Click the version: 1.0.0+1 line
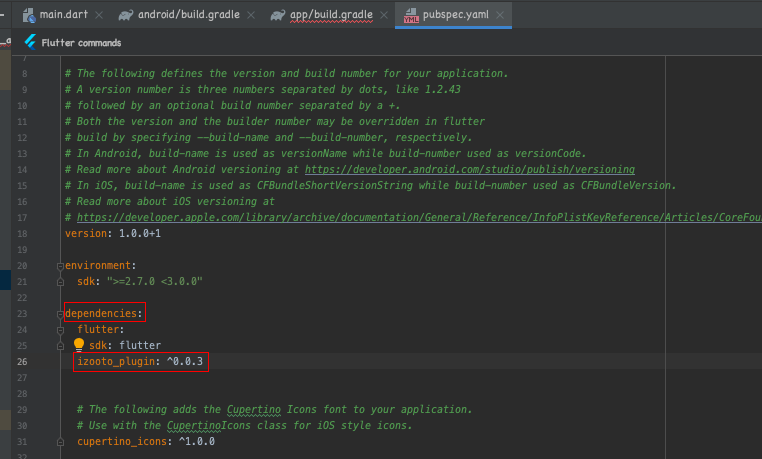Screen dimensions: 762x459 (113, 234)
